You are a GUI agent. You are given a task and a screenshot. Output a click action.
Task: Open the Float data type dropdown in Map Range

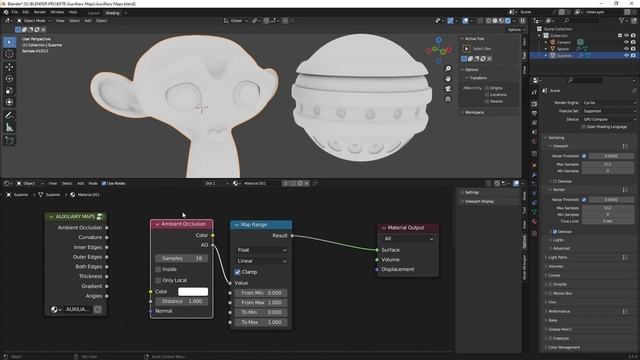261,250
